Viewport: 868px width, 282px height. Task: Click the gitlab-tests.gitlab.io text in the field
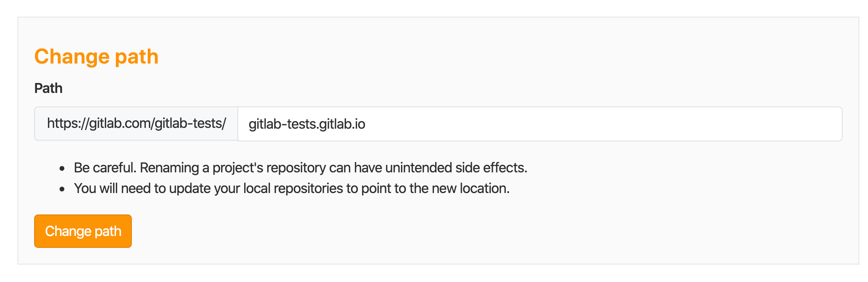(307, 124)
